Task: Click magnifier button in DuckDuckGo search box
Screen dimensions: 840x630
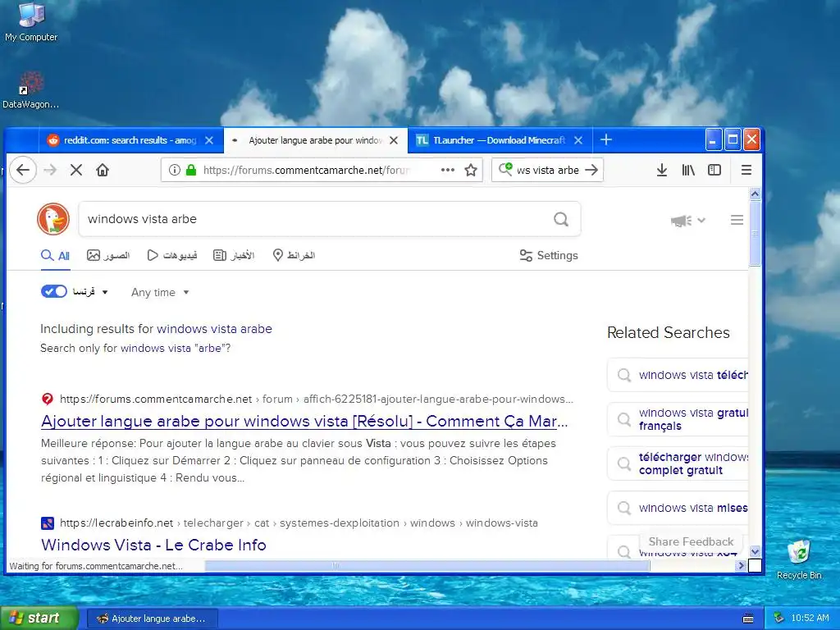Action: [x=561, y=219]
